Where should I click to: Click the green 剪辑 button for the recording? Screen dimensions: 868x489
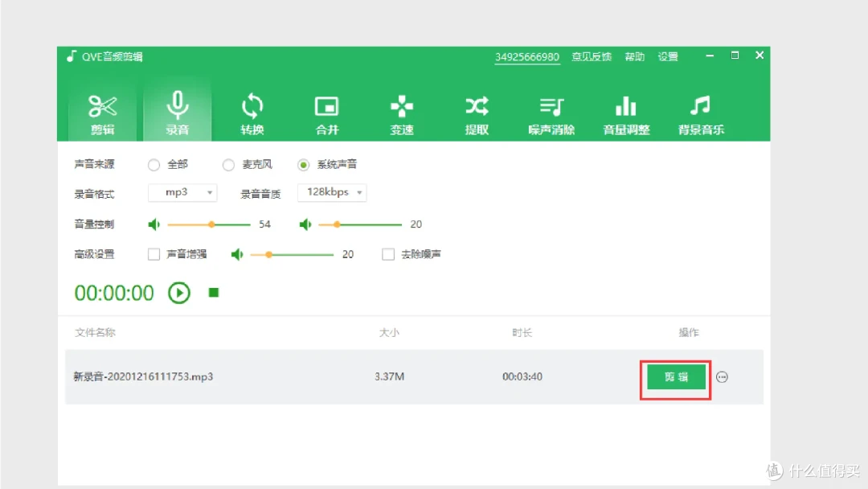coord(676,377)
